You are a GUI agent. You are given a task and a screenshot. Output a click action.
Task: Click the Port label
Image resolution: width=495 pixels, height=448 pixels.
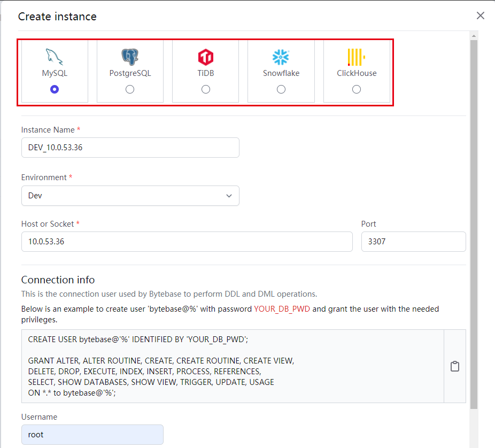tap(368, 224)
